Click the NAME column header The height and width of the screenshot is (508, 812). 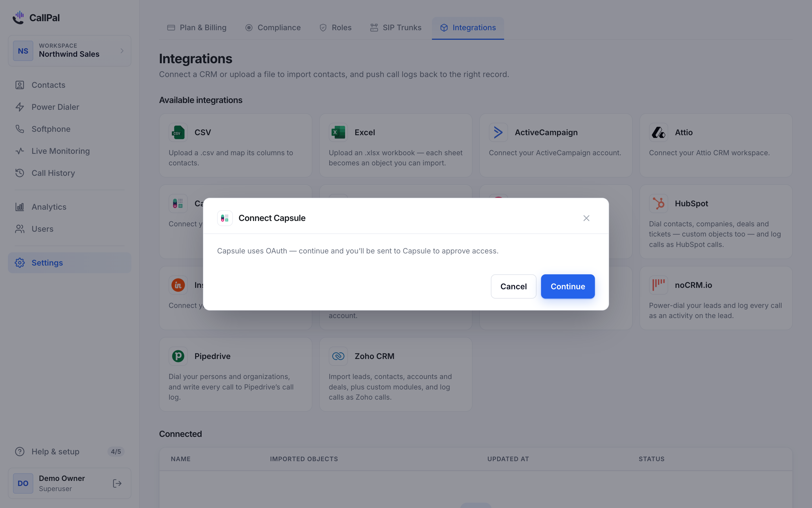coord(180,459)
